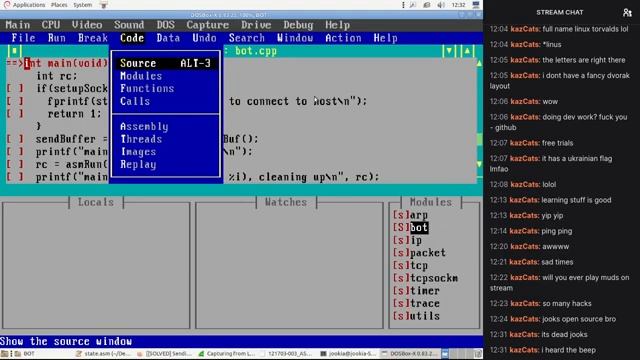Open the debugger Data menu

168,38
